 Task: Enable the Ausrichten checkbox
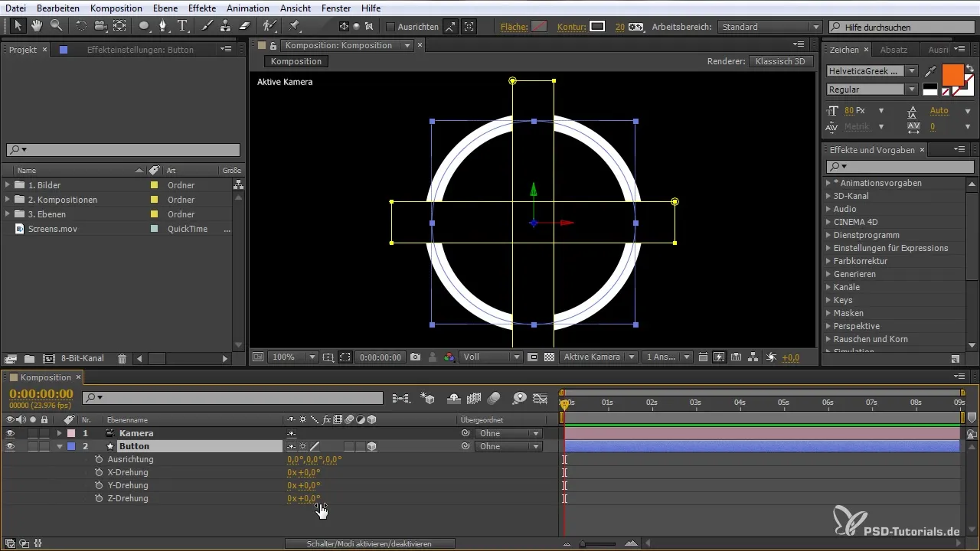(x=390, y=27)
